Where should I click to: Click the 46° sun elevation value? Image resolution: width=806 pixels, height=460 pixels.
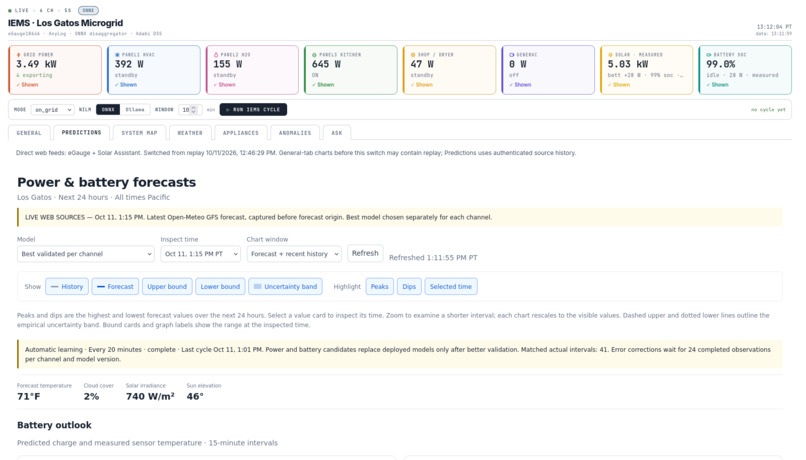(x=195, y=396)
